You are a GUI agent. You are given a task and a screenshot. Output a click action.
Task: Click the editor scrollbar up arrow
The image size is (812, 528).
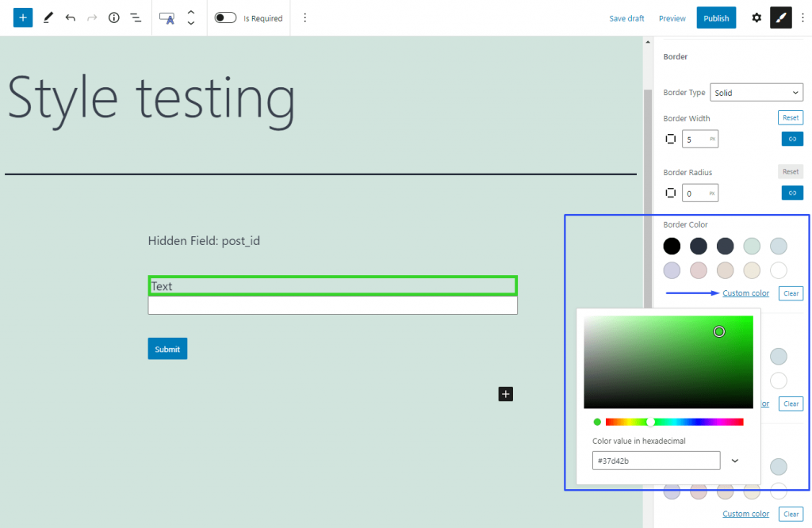(647, 42)
